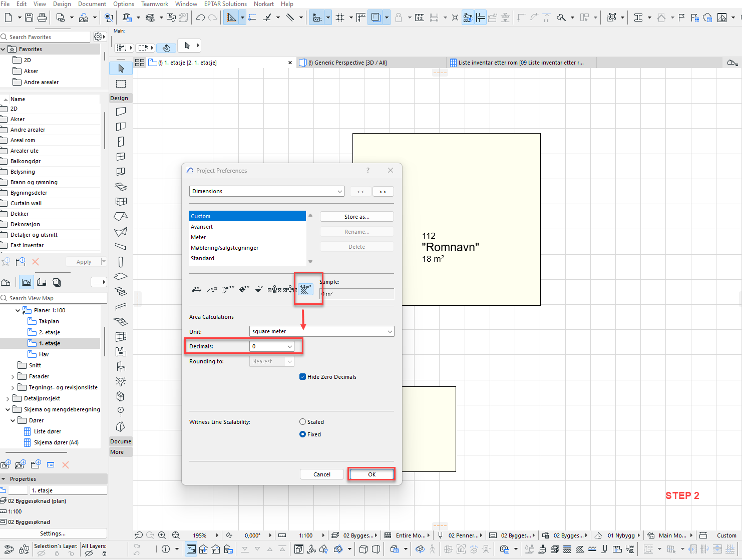Viewport: 742px width, 560px height.
Task: Select the Marquee tool in the toolbox
Action: [x=121, y=84]
